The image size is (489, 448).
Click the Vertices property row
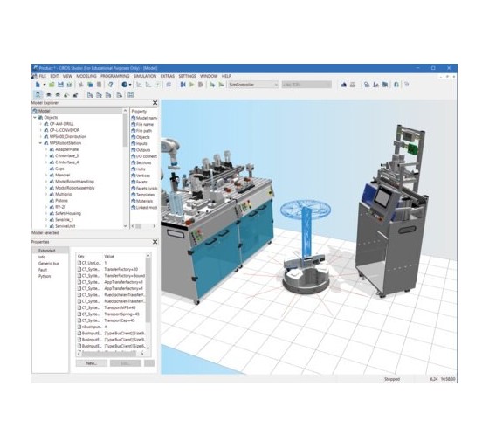pyautogui.click(x=143, y=176)
